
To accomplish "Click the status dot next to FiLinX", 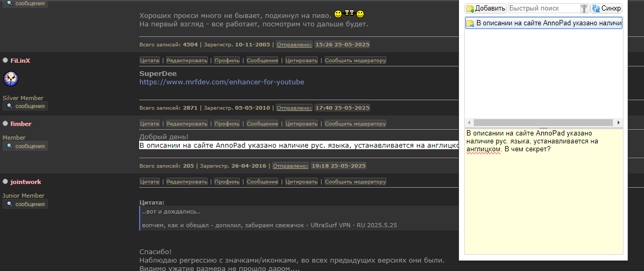I will [x=5, y=61].
